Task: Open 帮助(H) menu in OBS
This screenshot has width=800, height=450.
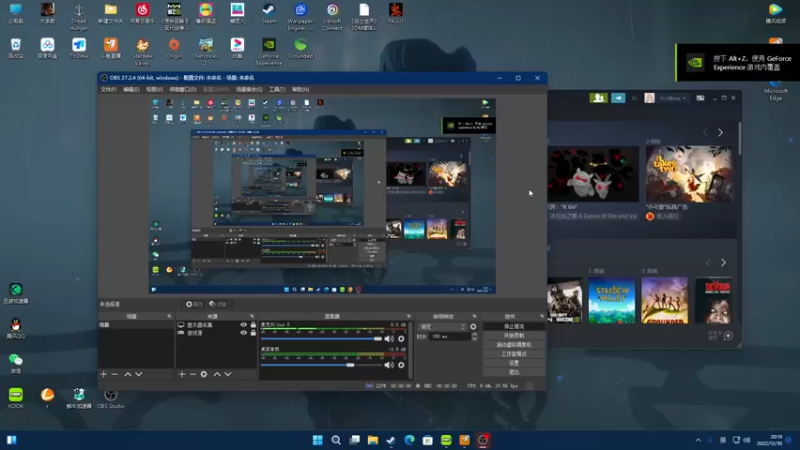Action: (x=301, y=89)
